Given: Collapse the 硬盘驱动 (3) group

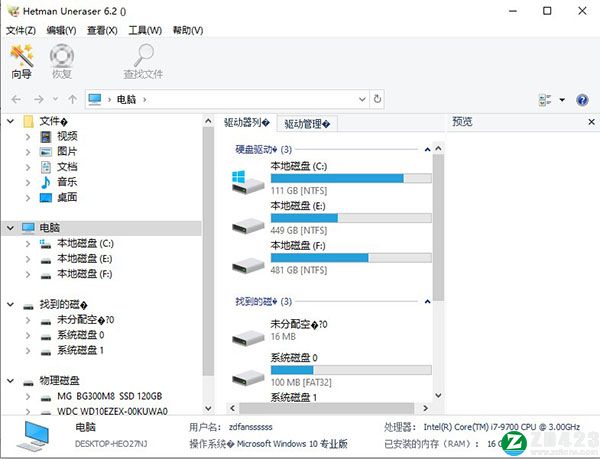Looking at the screenshot, I should tap(427, 150).
